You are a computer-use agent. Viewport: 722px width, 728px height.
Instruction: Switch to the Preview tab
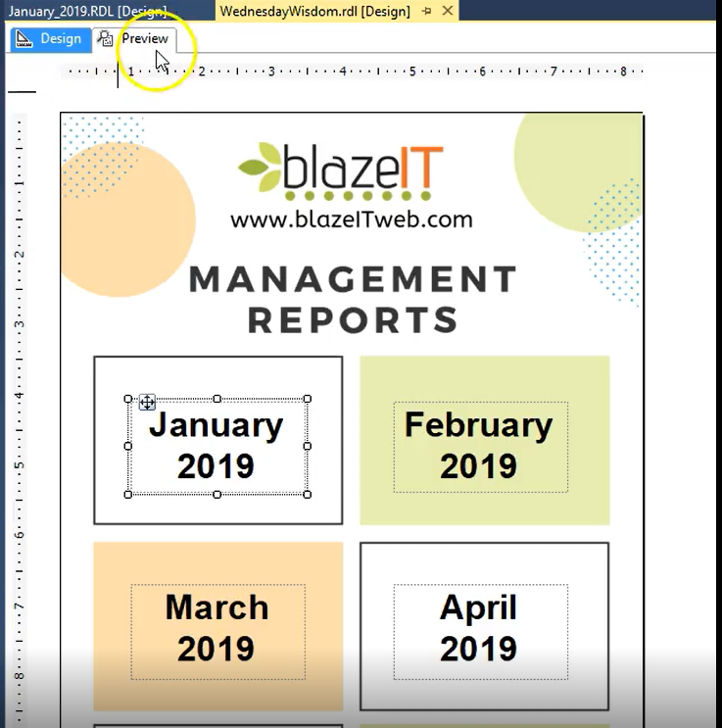click(134, 39)
